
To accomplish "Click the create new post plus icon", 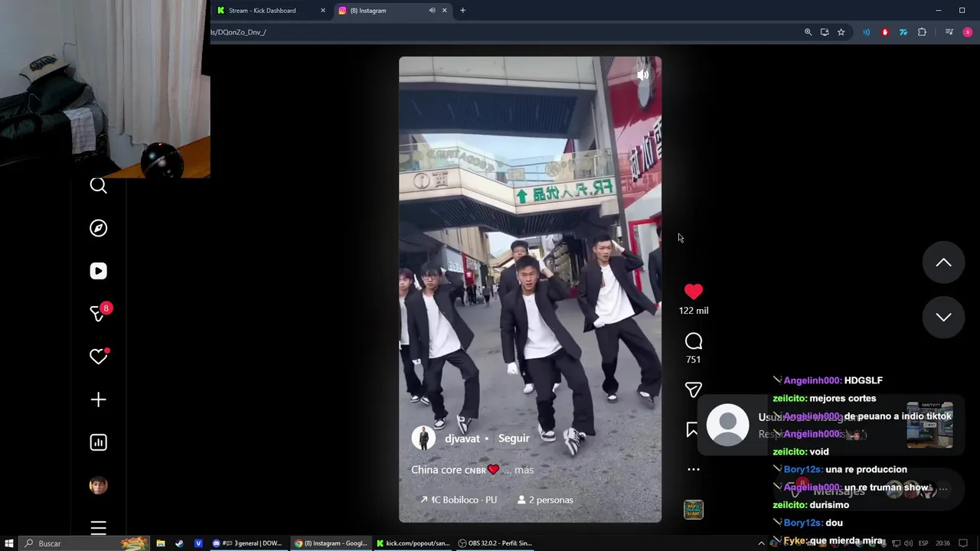I will [x=98, y=399].
